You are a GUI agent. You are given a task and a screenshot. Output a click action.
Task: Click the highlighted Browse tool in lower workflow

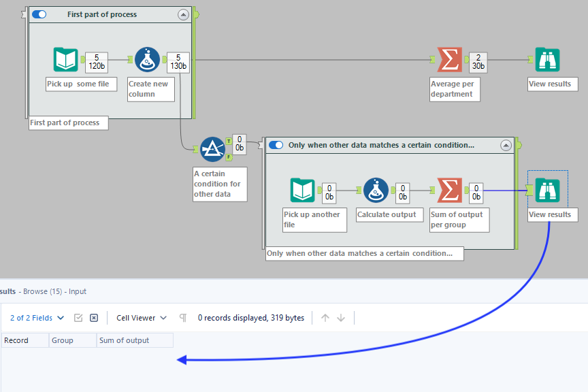tap(547, 191)
